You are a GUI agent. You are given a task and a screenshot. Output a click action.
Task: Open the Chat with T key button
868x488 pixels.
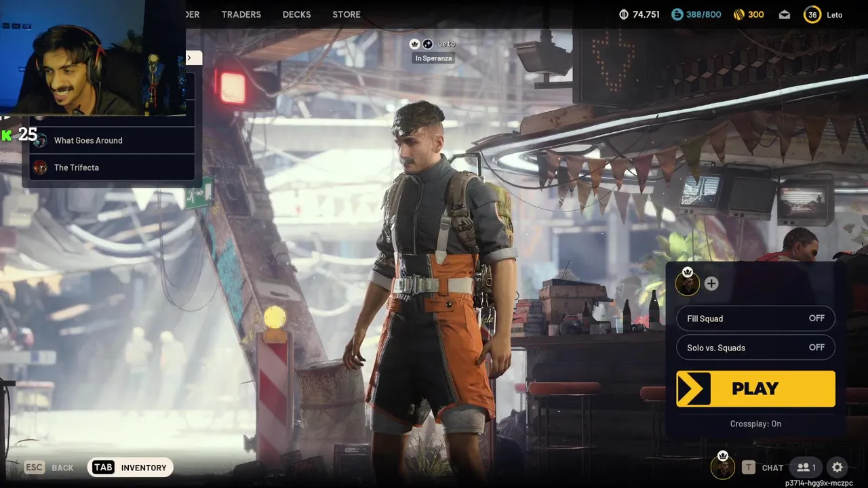coord(762,468)
